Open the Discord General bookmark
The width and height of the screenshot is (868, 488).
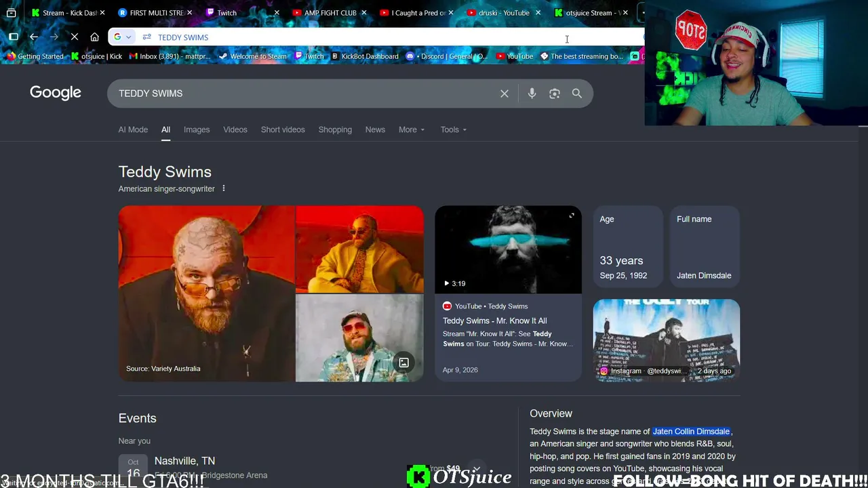click(447, 56)
